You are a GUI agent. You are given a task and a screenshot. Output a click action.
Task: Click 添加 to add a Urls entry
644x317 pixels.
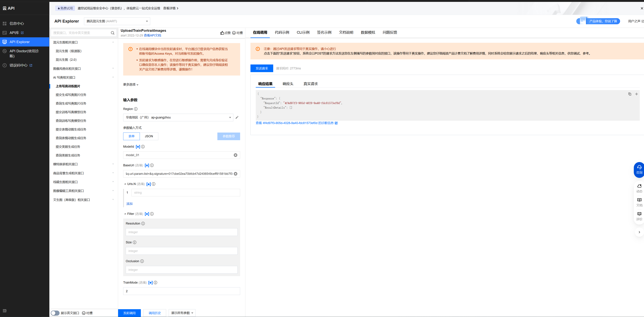coord(129,204)
